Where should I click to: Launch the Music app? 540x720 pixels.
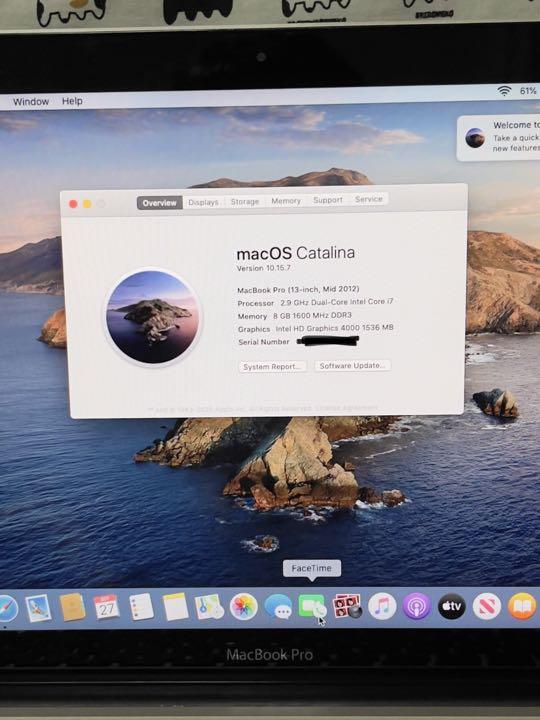point(382,606)
